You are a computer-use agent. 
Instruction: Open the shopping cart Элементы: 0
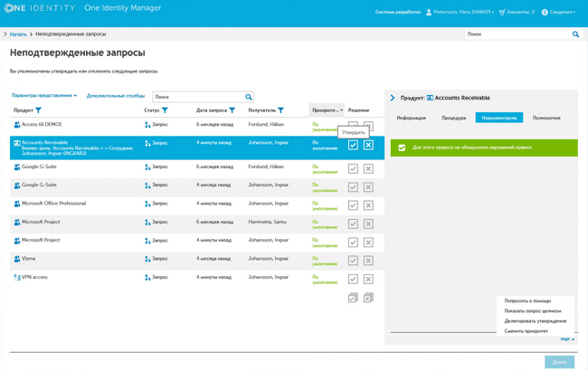(517, 12)
